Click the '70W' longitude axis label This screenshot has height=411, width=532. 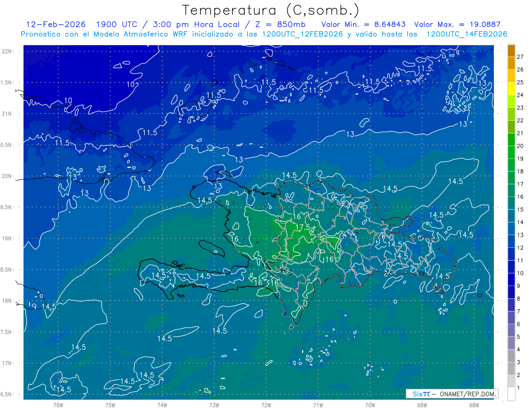(x=370, y=405)
